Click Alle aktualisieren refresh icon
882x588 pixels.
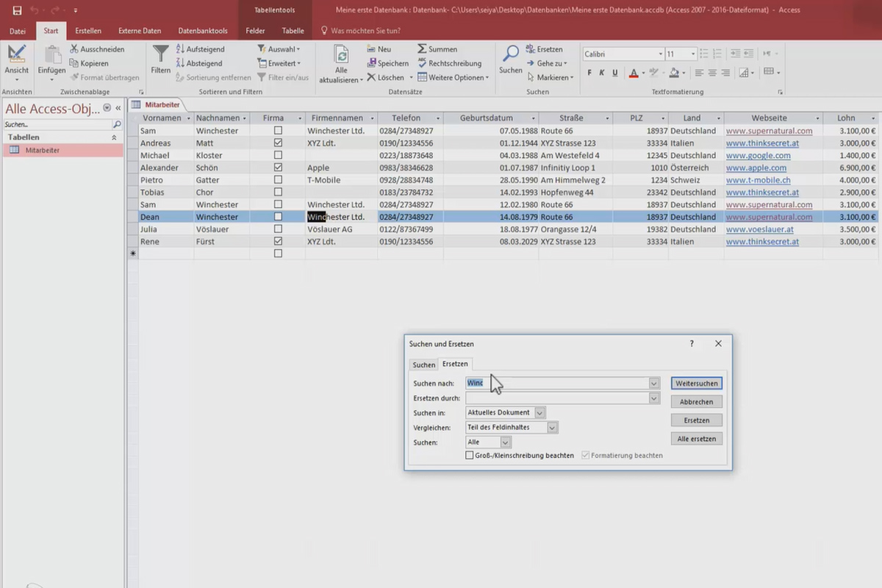(x=341, y=55)
